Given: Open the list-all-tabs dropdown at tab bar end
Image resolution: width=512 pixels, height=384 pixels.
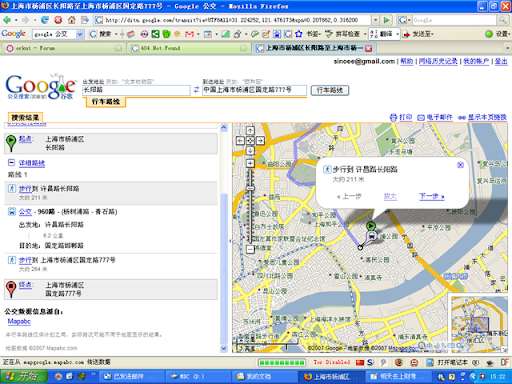Looking at the screenshot, I should pos(508,48).
